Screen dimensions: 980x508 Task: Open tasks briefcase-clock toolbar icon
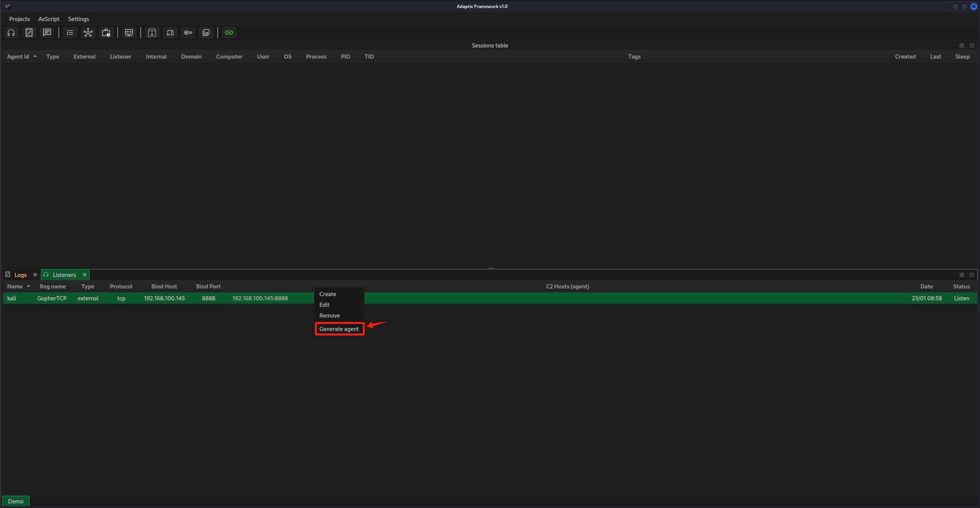pos(106,33)
